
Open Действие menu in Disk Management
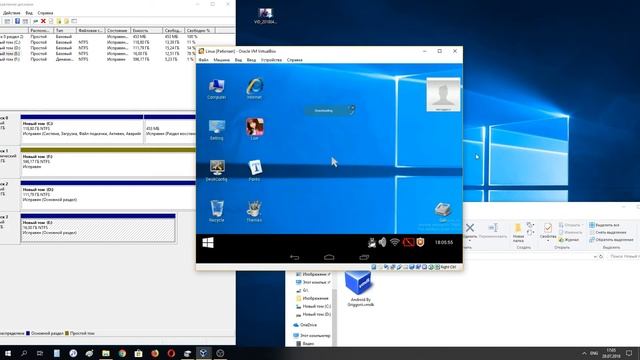tap(11, 13)
